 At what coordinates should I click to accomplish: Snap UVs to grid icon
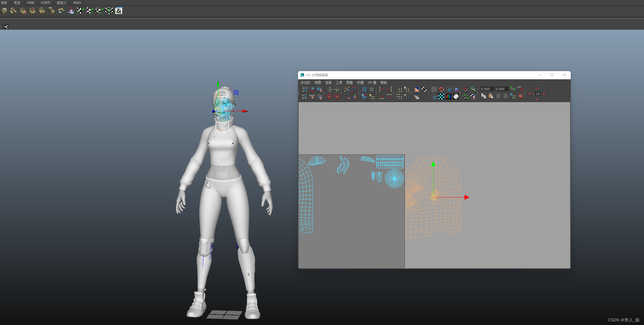(372, 89)
